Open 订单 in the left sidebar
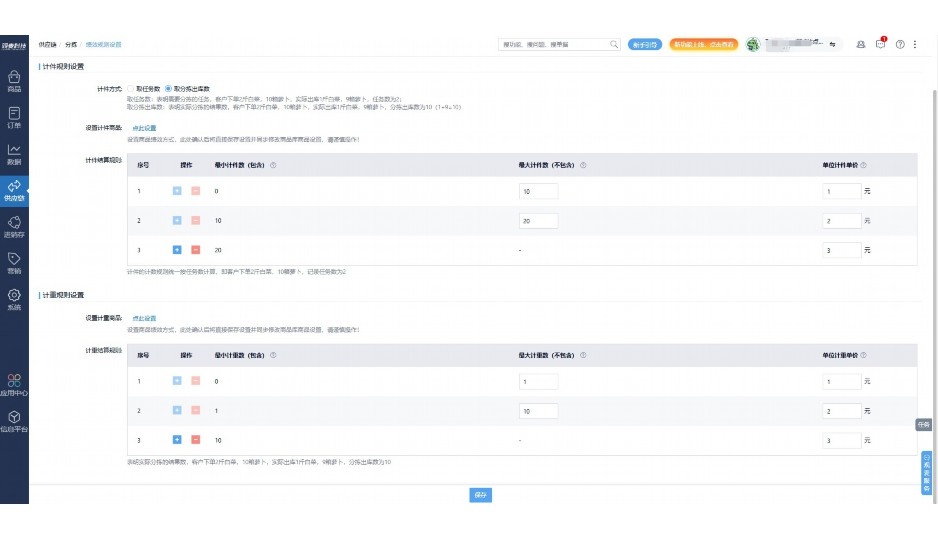 coord(14,117)
